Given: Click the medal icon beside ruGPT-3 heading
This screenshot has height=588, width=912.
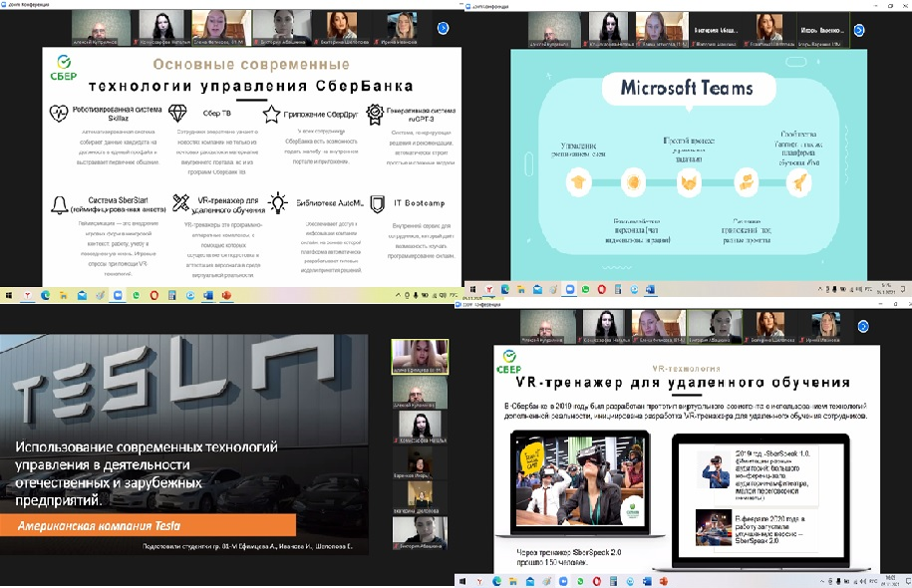Looking at the screenshot, I should click(375, 114).
